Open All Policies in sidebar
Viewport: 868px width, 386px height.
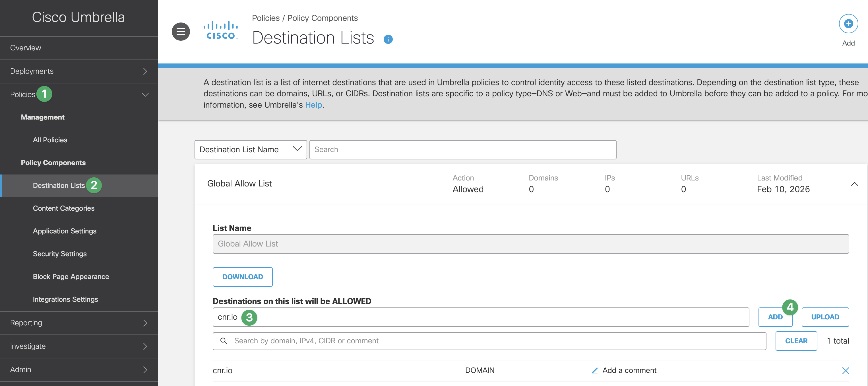[x=50, y=140]
